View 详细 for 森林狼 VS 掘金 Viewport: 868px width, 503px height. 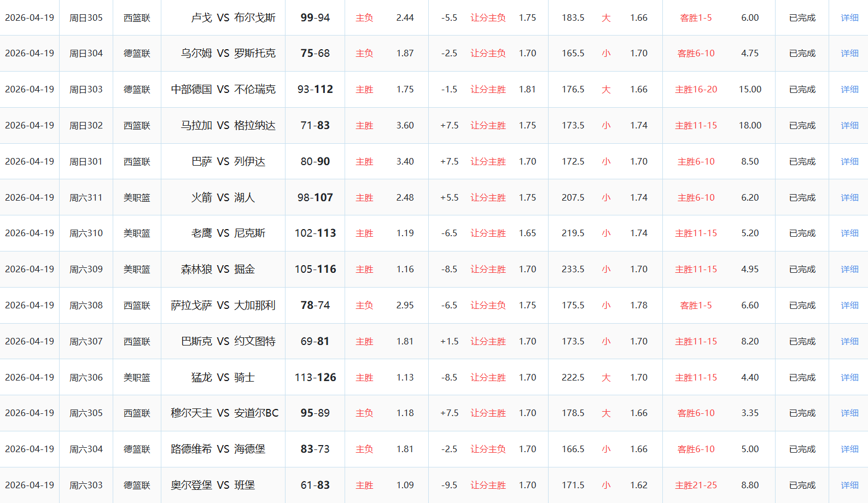click(849, 269)
